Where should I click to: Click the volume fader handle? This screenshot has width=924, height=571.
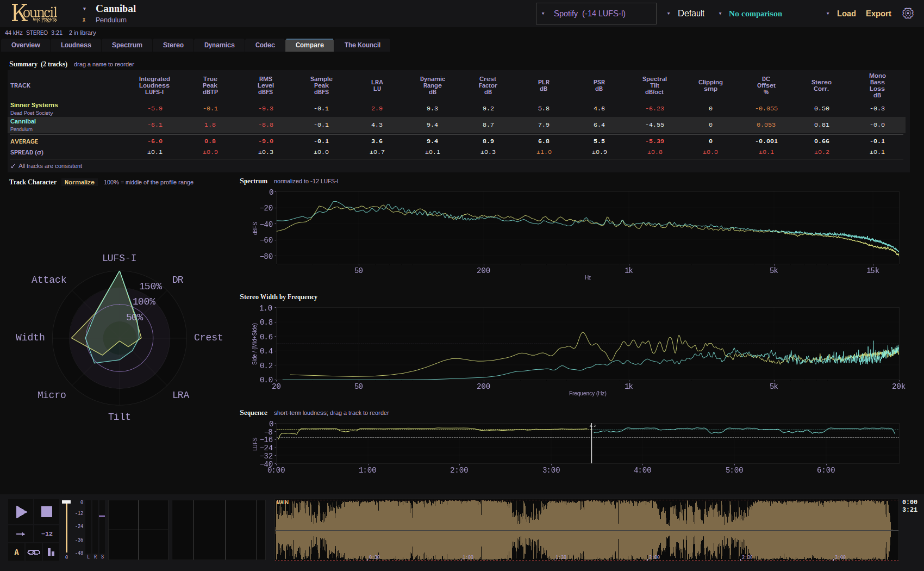pyautogui.click(x=66, y=502)
